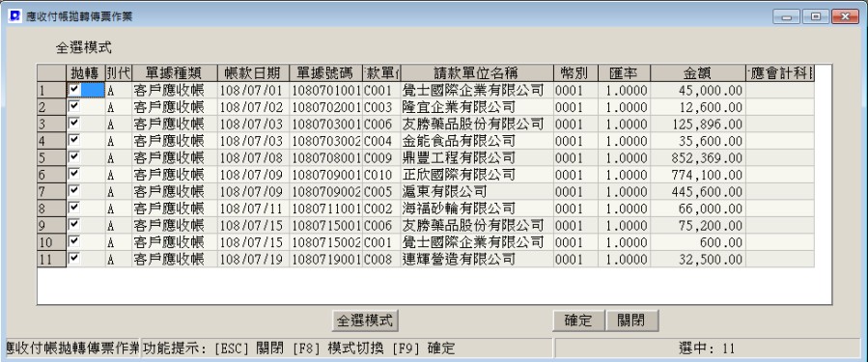
Task: Select the 友勝藥品股份有限公司 cell in row 3
Action: (x=477, y=124)
